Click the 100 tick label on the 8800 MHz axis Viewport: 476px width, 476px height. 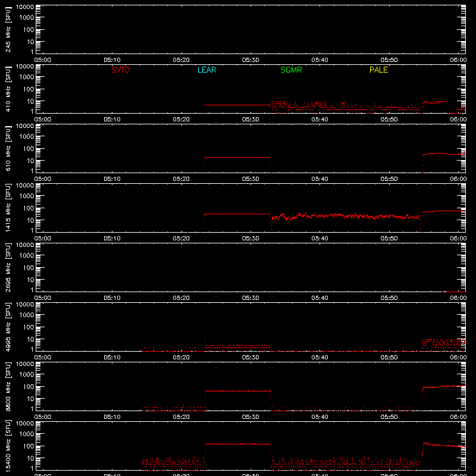pyautogui.click(x=29, y=386)
